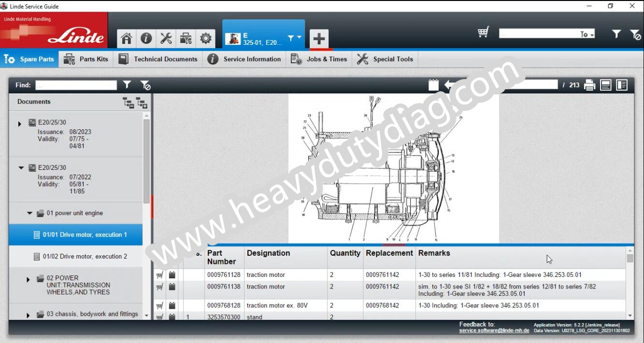Select 01/01 Drive motor, execution 1

pyautogui.click(x=76, y=235)
